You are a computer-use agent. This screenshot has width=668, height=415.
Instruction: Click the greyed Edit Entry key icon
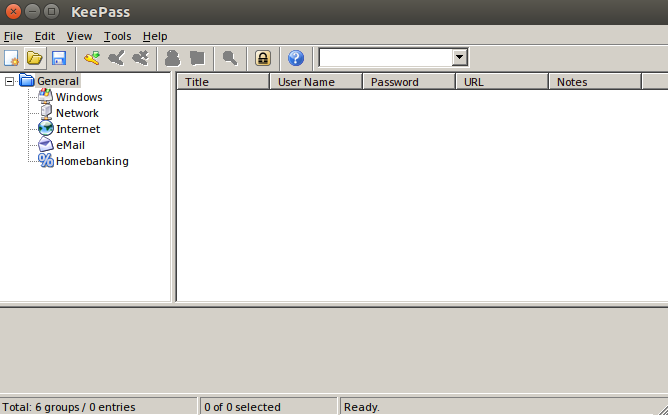116,58
